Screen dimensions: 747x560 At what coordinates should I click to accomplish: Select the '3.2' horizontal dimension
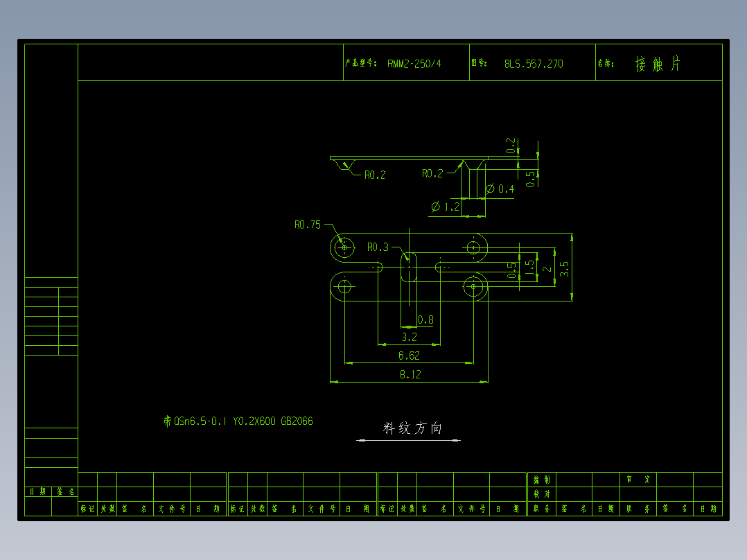[x=410, y=338]
